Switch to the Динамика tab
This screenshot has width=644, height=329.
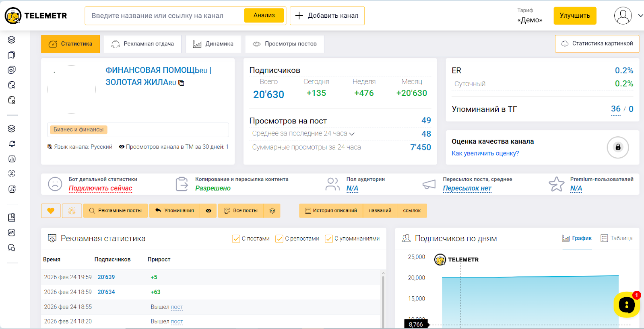click(213, 44)
